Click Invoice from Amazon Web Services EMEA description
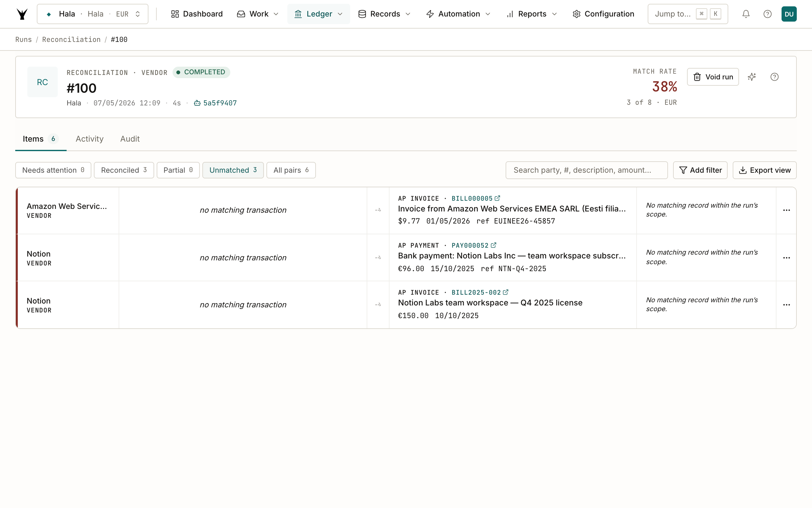The height and width of the screenshot is (508, 812). [x=512, y=209]
